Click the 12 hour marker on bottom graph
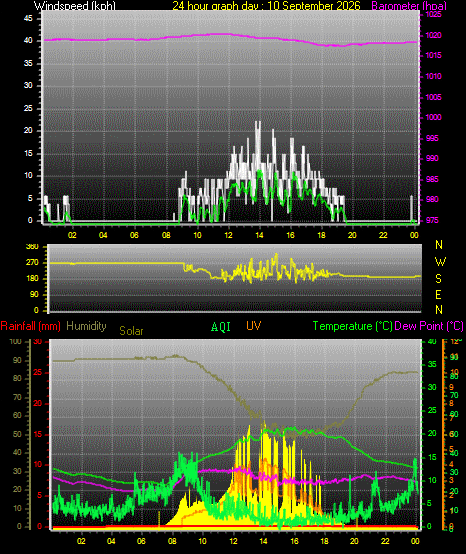466x554 pixels. [234, 541]
